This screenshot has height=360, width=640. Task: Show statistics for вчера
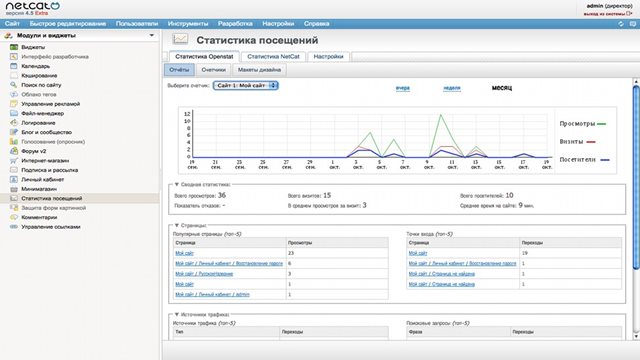[402, 88]
